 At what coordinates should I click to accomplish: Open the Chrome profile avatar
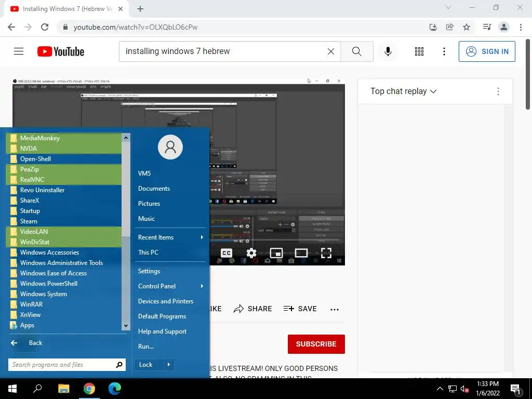click(504, 27)
